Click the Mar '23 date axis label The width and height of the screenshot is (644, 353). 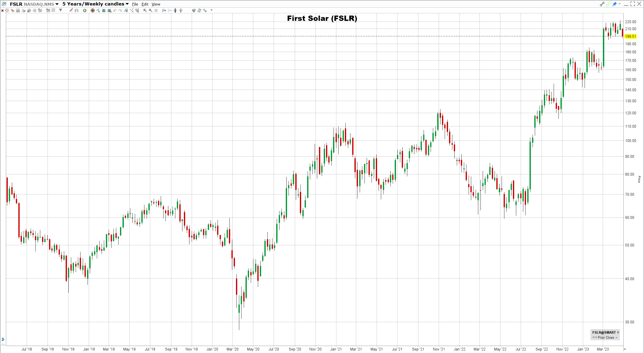(603, 349)
